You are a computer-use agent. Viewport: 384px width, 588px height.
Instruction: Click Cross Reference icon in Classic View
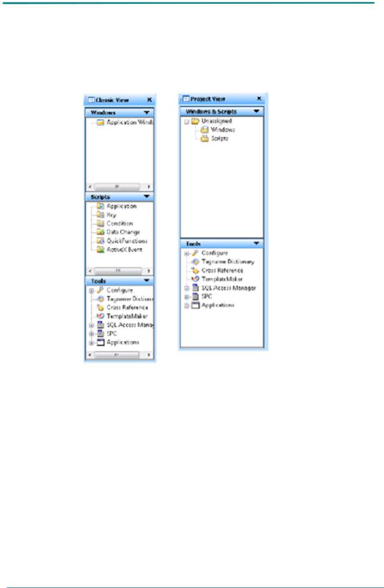pyautogui.click(x=100, y=307)
